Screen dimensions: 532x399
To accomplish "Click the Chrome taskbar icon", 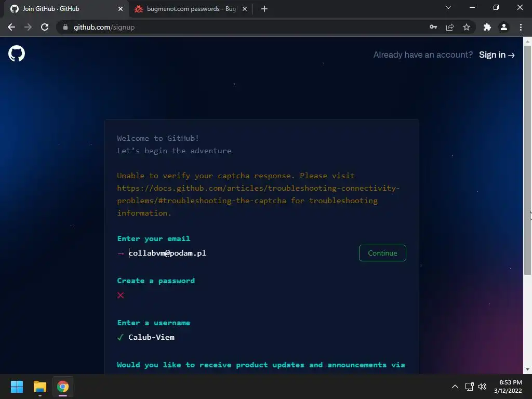I will point(63,387).
